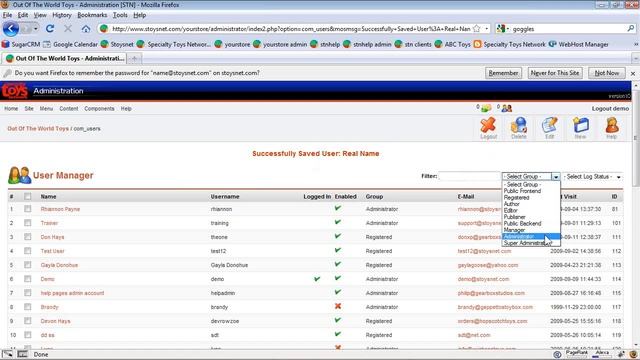The image size is (640, 360).
Task: Check the box for Gayla Donohue
Action: (27, 264)
